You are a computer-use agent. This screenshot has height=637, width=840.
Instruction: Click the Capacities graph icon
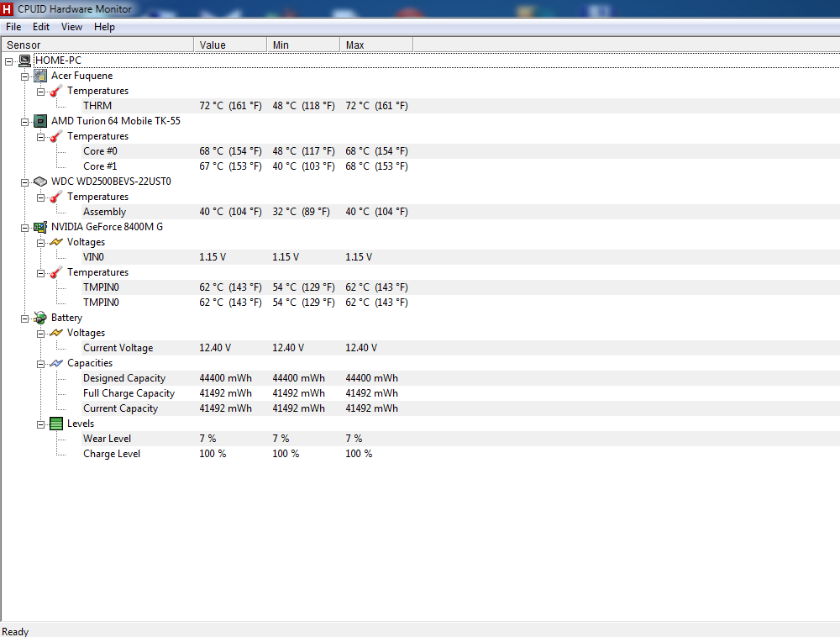[56, 363]
